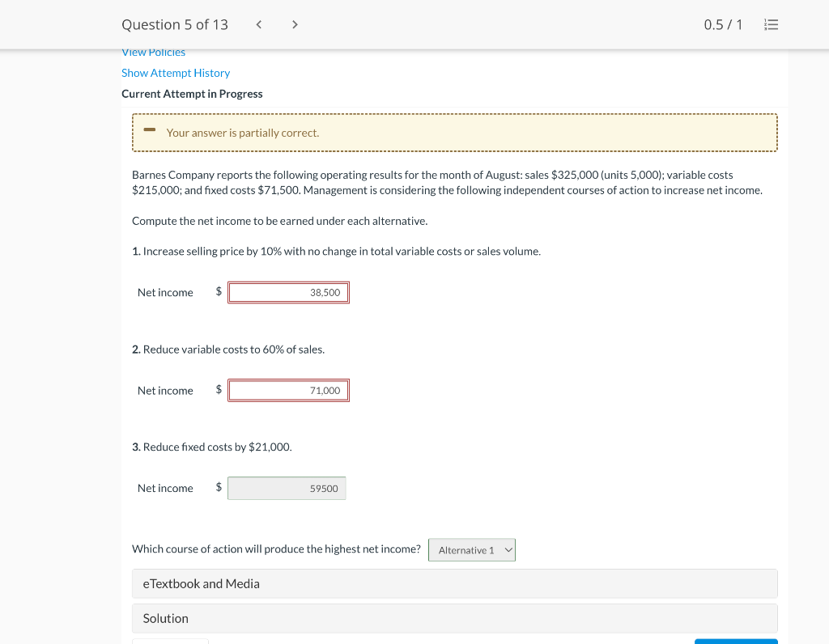
Task: Click the 0.5 / 1 score text
Action: [x=723, y=24]
